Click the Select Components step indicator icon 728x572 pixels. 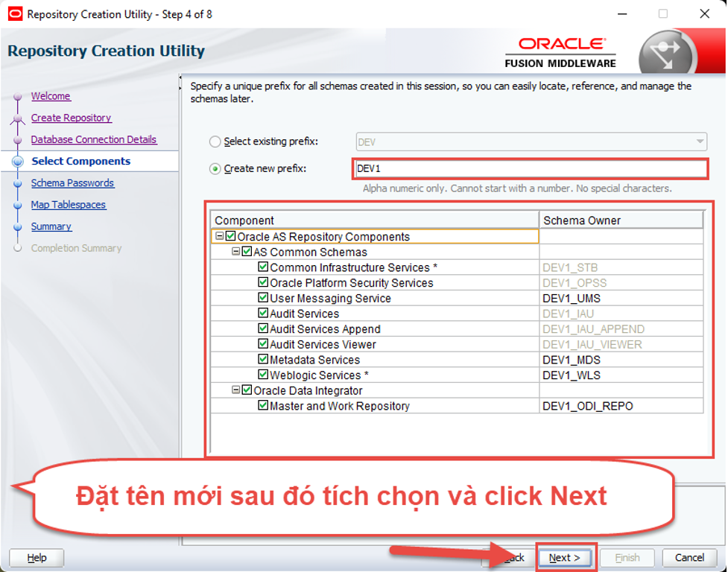click(x=19, y=161)
